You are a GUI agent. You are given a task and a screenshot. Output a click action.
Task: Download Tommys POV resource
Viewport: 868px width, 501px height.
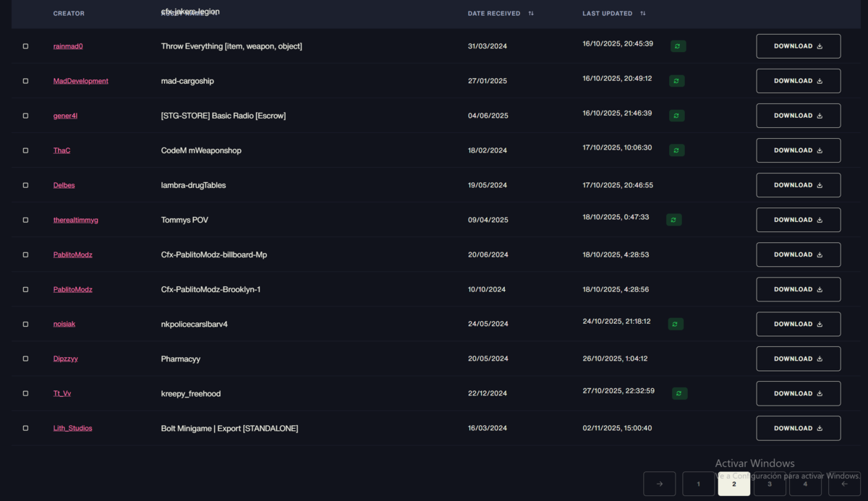(x=799, y=220)
